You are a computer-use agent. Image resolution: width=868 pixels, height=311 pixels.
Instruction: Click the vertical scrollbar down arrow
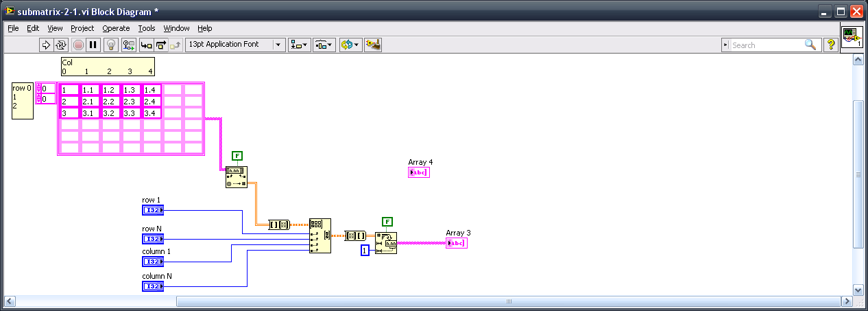pyautogui.click(x=857, y=290)
